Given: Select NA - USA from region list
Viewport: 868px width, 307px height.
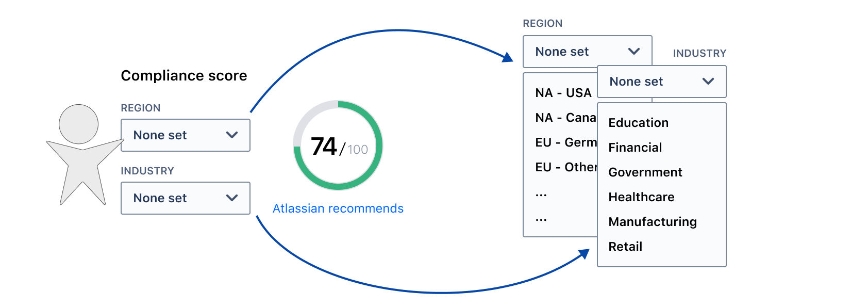Looking at the screenshot, I should pyautogui.click(x=563, y=93).
